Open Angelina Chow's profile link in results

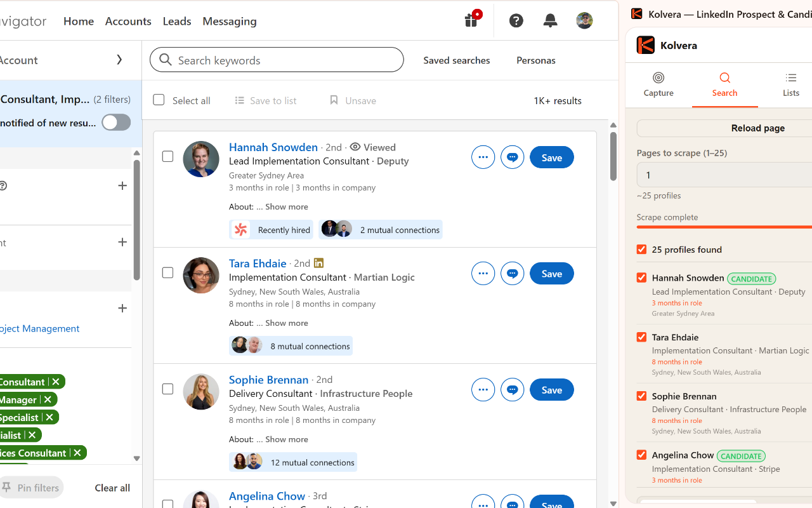click(267, 496)
